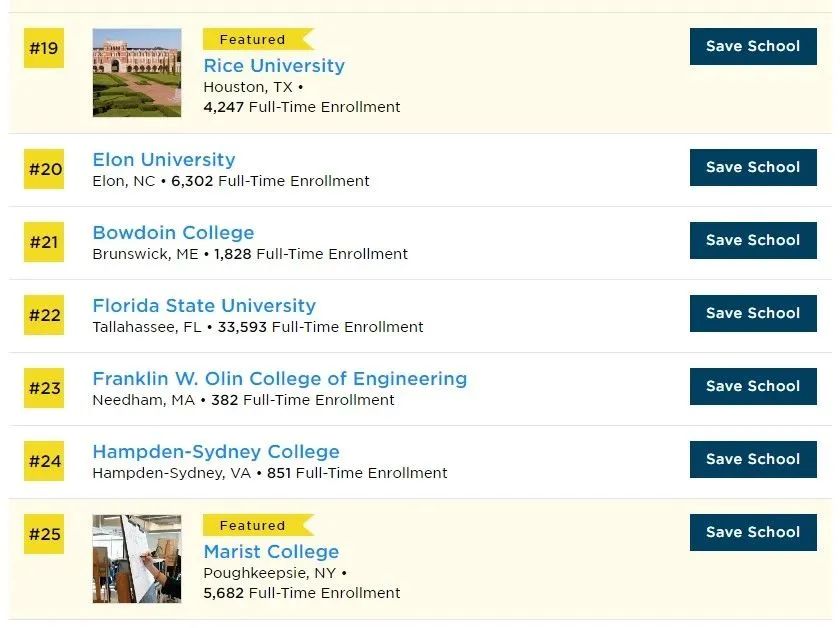Click the #25 rank badge
840x628 pixels.
pos(44,534)
